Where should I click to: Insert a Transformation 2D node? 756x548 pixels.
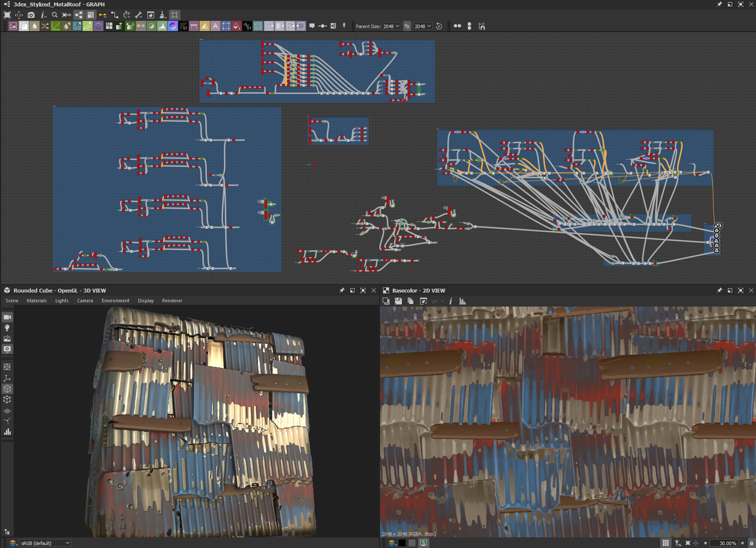pyautogui.click(x=226, y=26)
